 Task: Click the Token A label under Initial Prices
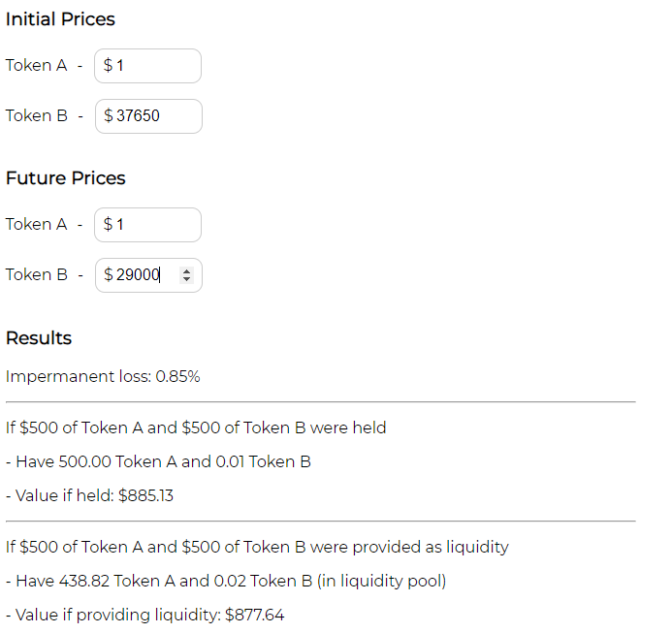(37, 66)
